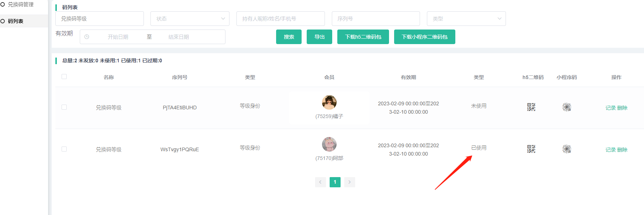Click the 搜索 button
The height and width of the screenshot is (215, 644).
click(x=289, y=37)
